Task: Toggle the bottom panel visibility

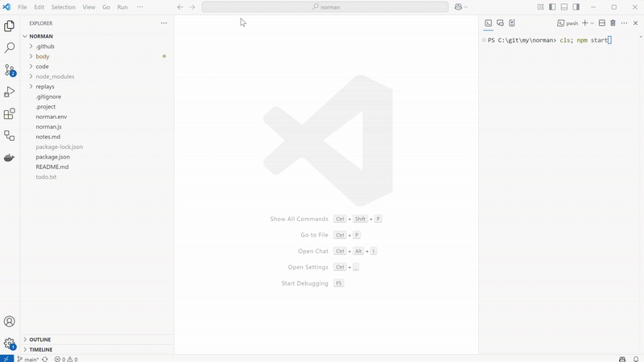Action: (x=564, y=7)
